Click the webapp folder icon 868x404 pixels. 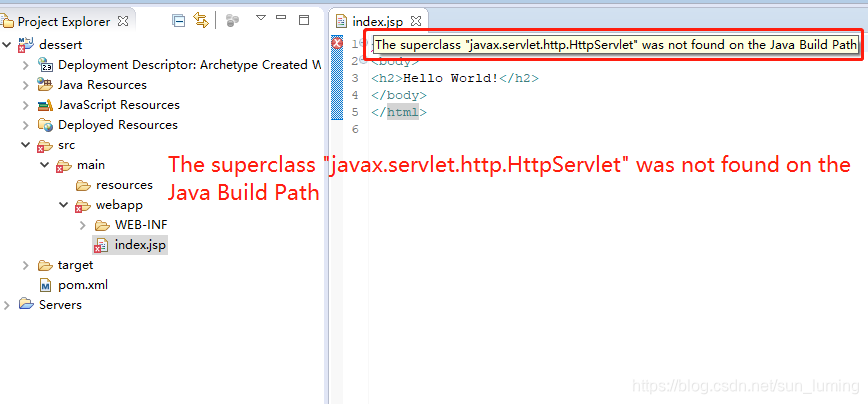click(82, 206)
